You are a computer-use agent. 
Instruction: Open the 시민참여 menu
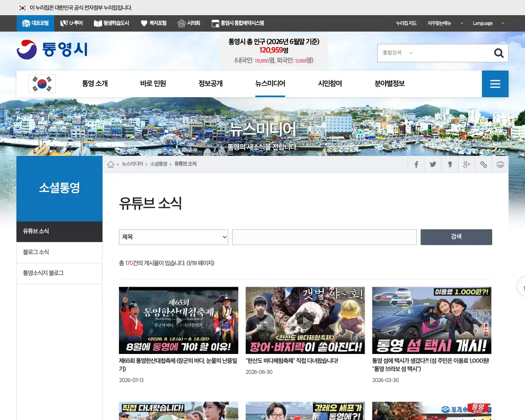pos(330,84)
